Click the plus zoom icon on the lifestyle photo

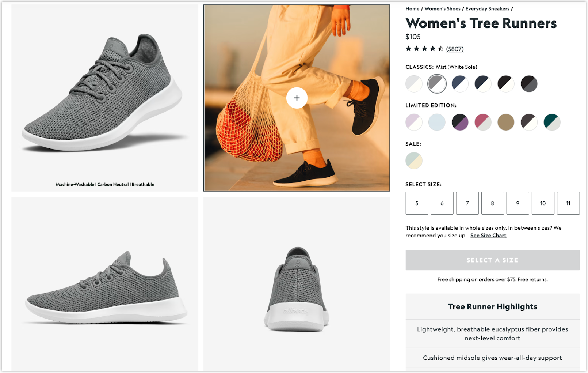[x=297, y=98]
